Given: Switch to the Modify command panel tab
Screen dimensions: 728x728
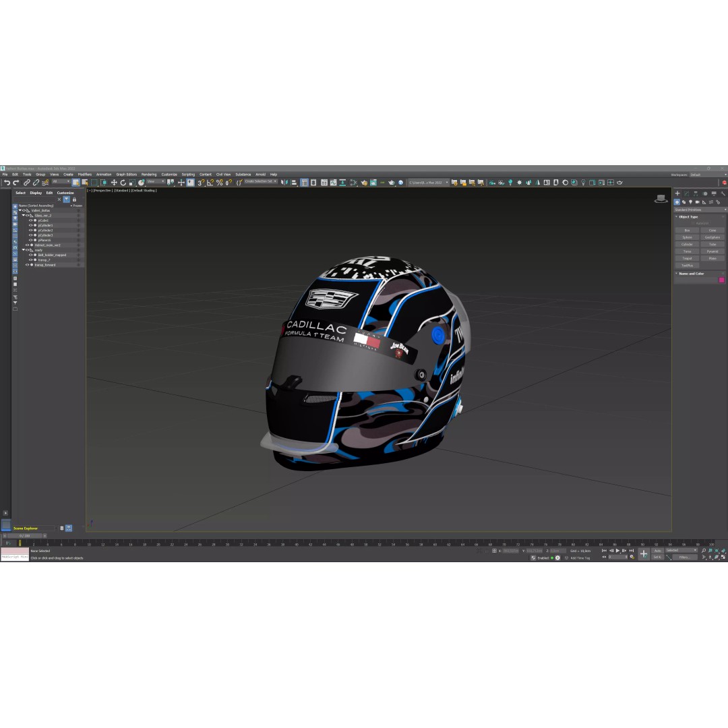Looking at the screenshot, I should click(x=686, y=193).
